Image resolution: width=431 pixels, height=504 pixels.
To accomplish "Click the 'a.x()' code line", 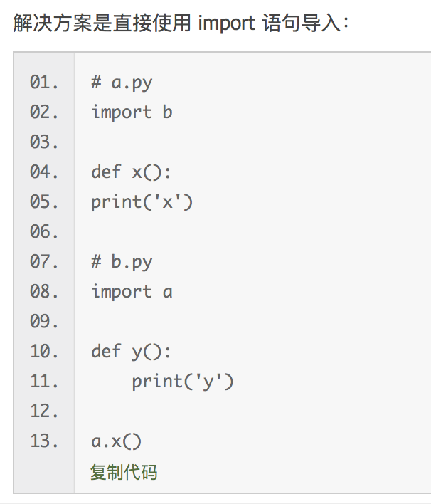I will 117,441.
